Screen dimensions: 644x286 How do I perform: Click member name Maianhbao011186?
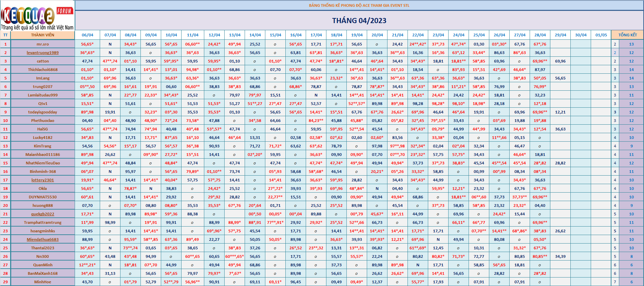tap(43, 155)
